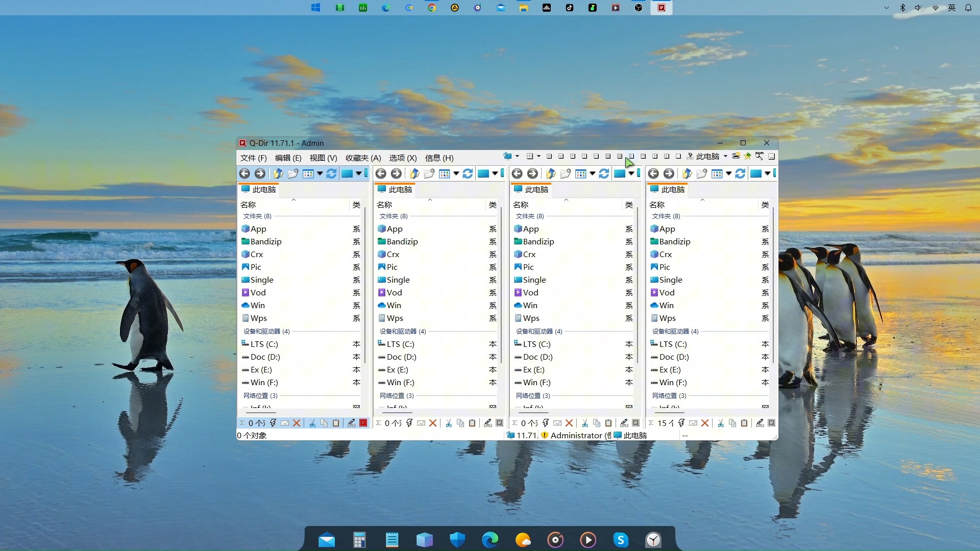
Task: Open the 收藏夹 (A) menu
Action: [x=363, y=158]
